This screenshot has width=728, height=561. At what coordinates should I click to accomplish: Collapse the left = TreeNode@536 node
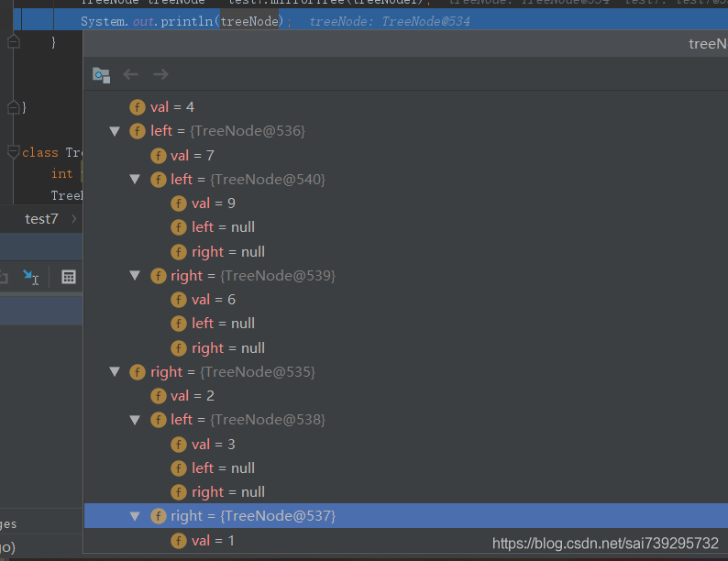[115, 131]
